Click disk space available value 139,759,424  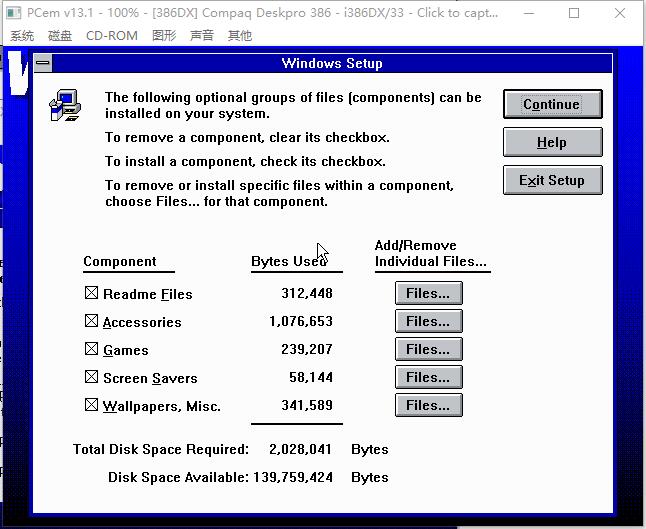[293, 477]
